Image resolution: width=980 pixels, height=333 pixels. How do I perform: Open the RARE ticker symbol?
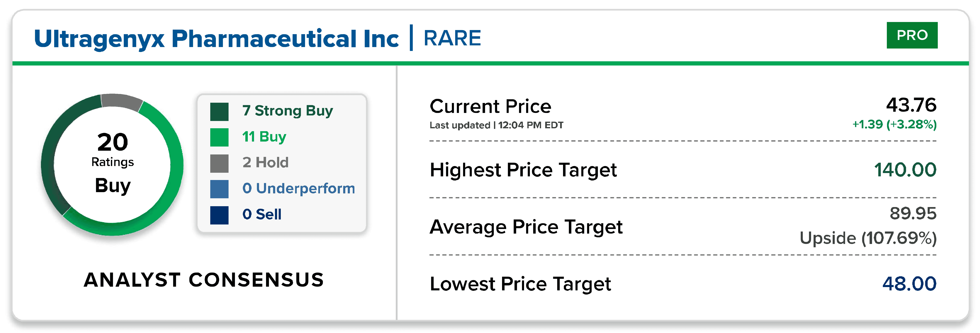coord(452,38)
